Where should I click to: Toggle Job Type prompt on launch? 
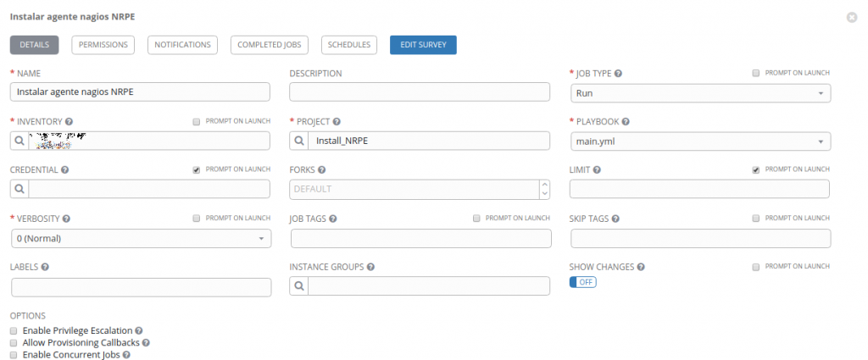pyautogui.click(x=755, y=73)
